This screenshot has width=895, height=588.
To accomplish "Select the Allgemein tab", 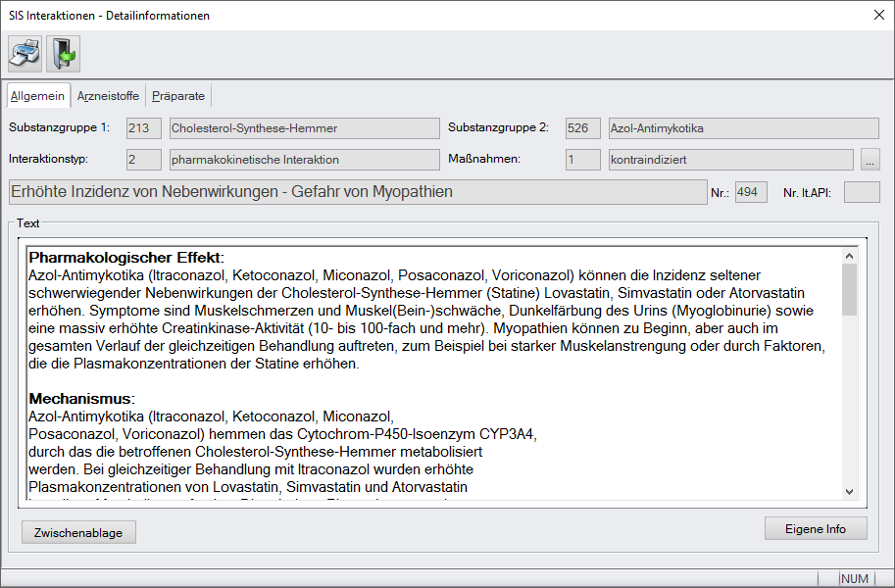I will pyautogui.click(x=37, y=96).
